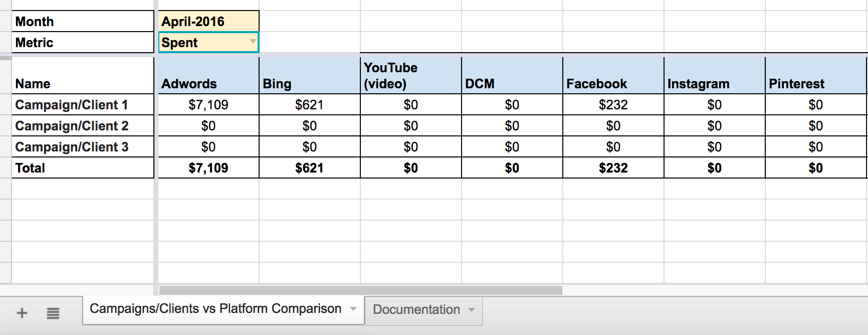The width and height of the screenshot is (868, 335).
Task: Click the bold $232 Facebook total cell
Action: click(x=613, y=168)
